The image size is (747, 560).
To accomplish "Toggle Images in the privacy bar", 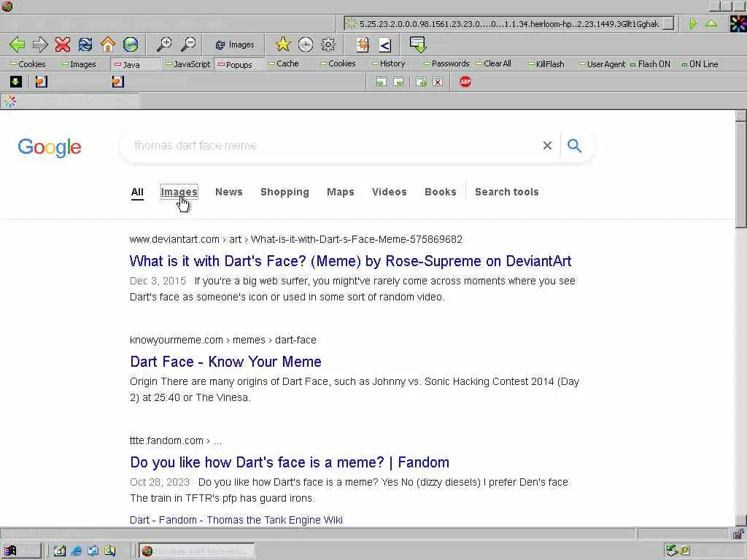I will click(79, 64).
